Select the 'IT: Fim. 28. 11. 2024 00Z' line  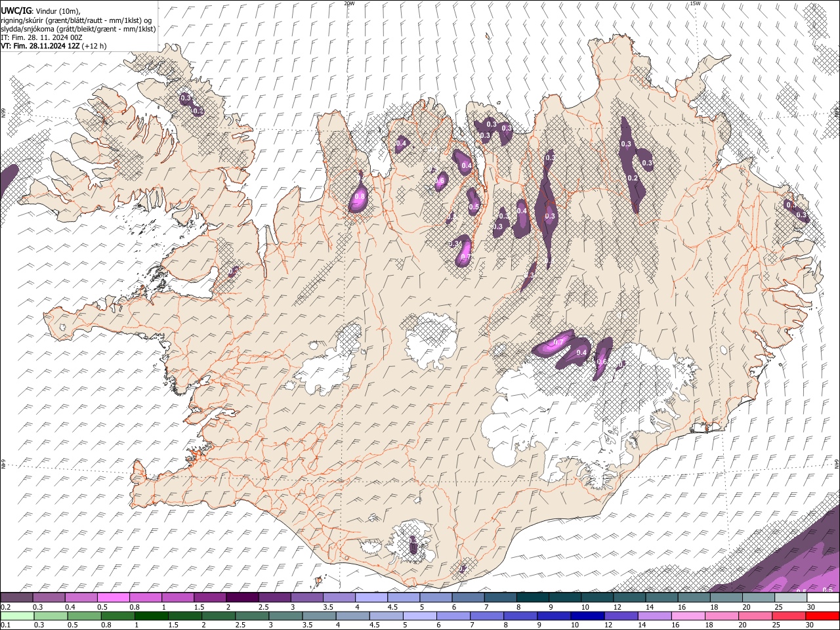41,37
